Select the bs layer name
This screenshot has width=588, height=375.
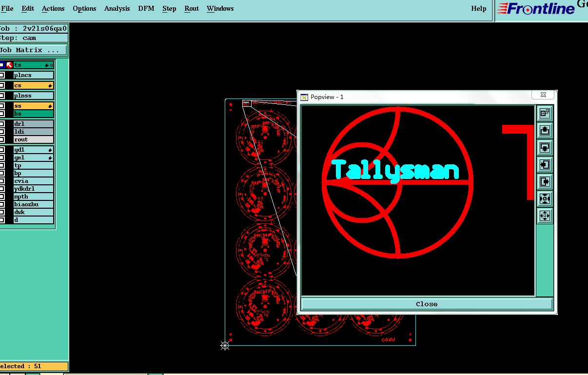click(34, 114)
